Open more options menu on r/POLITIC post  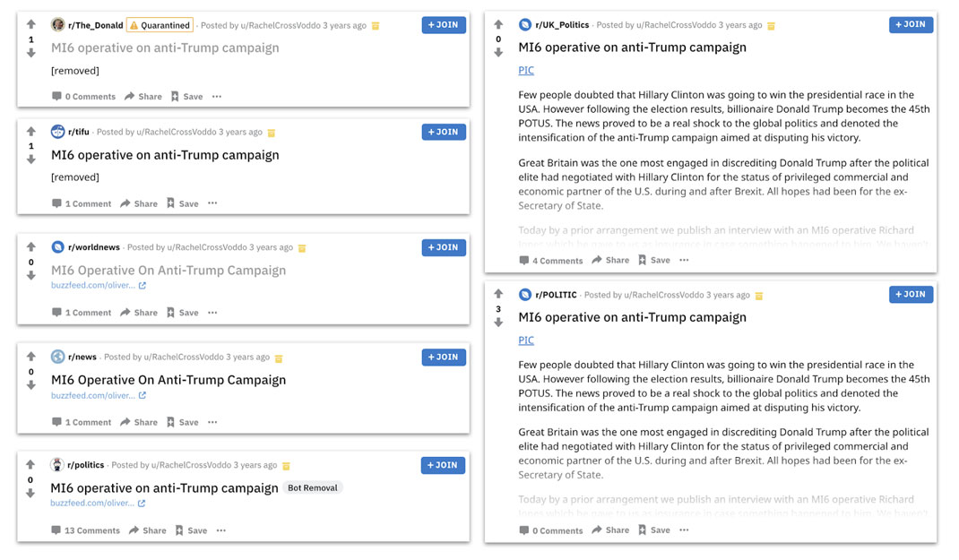(684, 530)
